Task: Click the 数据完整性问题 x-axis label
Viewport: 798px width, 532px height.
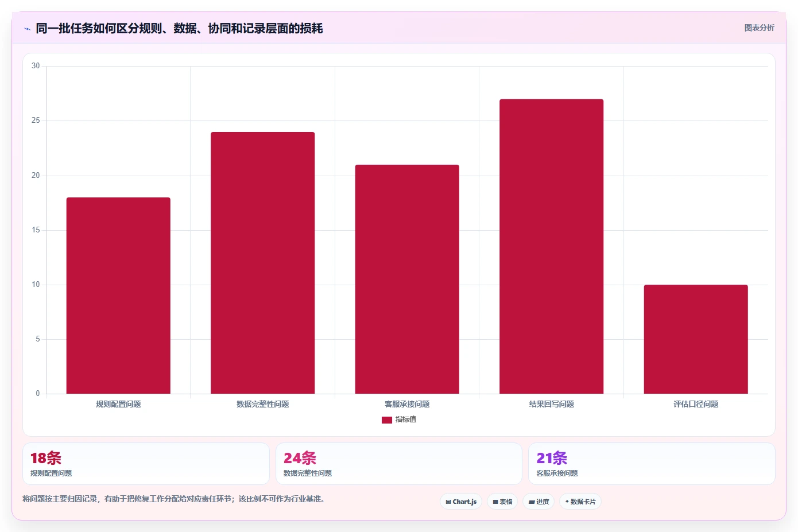Action: (263, 404)
